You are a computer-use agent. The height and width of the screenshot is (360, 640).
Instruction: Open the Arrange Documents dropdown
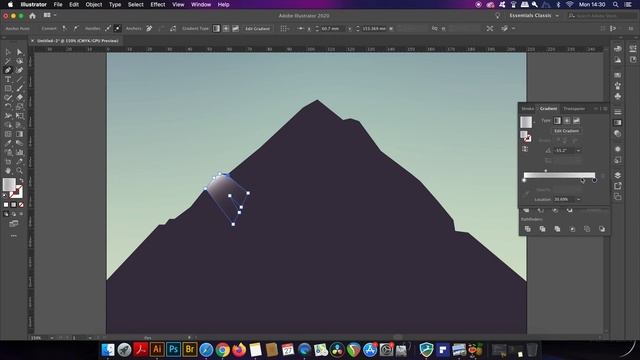click(x=50, y=16)
